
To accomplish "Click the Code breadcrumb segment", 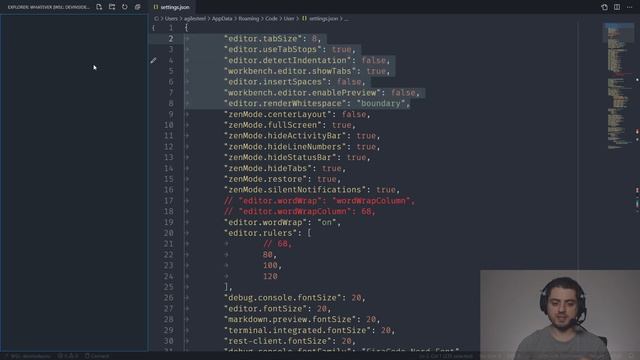I will coord(271,18).
